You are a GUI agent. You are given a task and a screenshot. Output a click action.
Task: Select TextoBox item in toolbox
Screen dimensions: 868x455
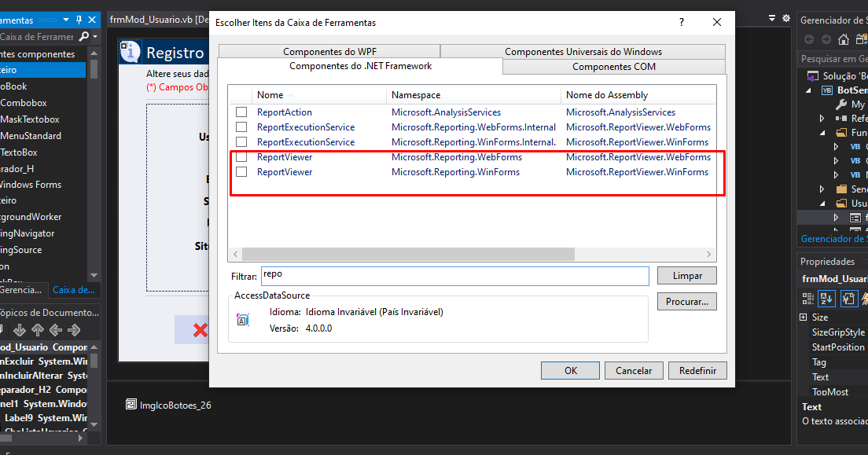(19, 152)
